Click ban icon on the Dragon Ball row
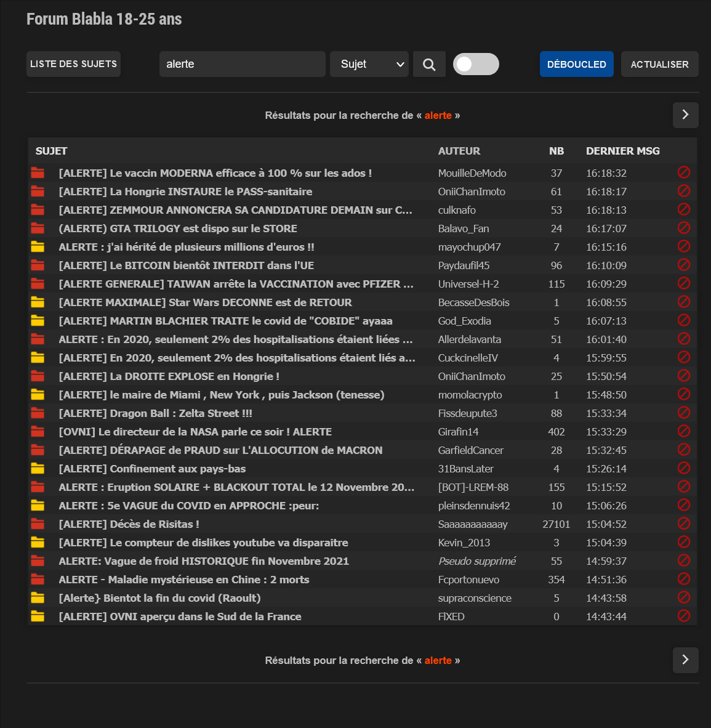 coord(684,412)
